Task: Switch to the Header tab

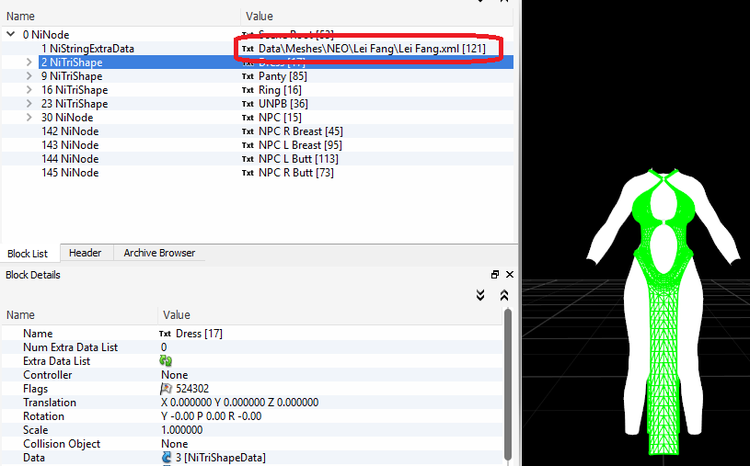Action: (x=85, y=253)
